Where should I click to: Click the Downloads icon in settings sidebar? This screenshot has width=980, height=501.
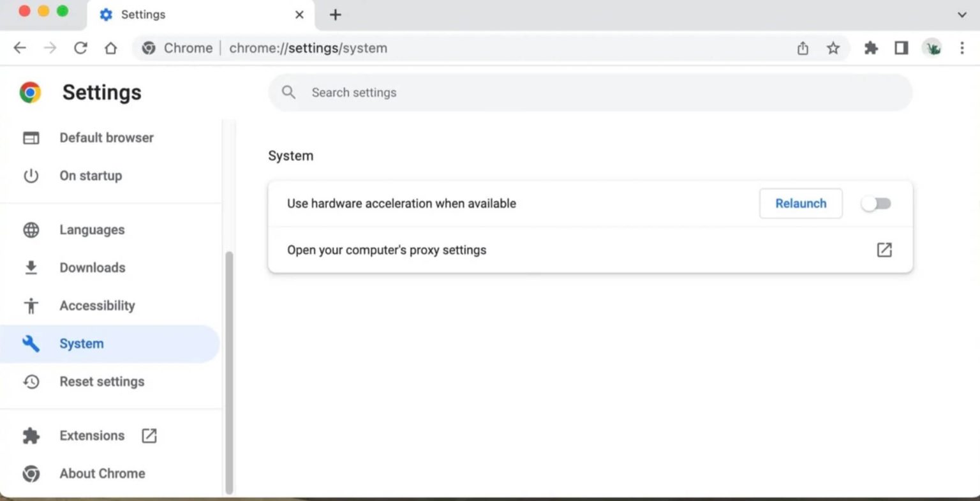pos(31,267)
